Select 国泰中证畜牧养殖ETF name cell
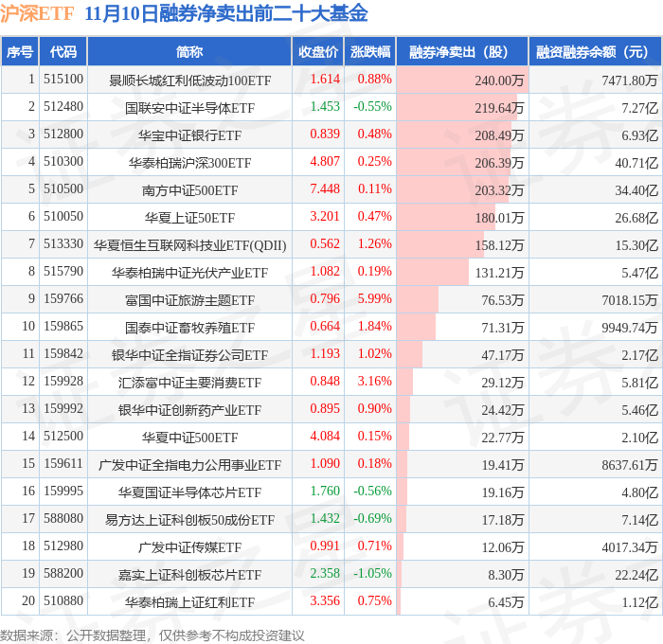This screenshot has height=644, width=663. [189, 328]
